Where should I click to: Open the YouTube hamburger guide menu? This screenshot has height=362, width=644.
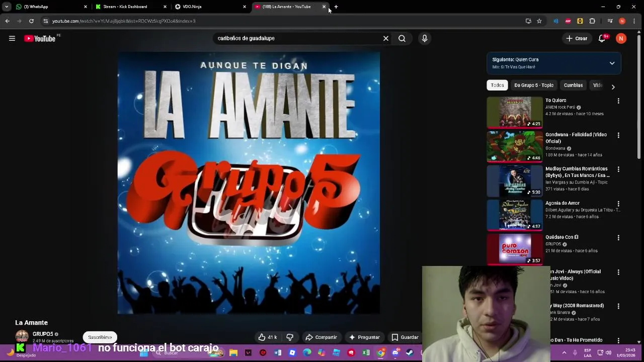click(x=12, y=38)
